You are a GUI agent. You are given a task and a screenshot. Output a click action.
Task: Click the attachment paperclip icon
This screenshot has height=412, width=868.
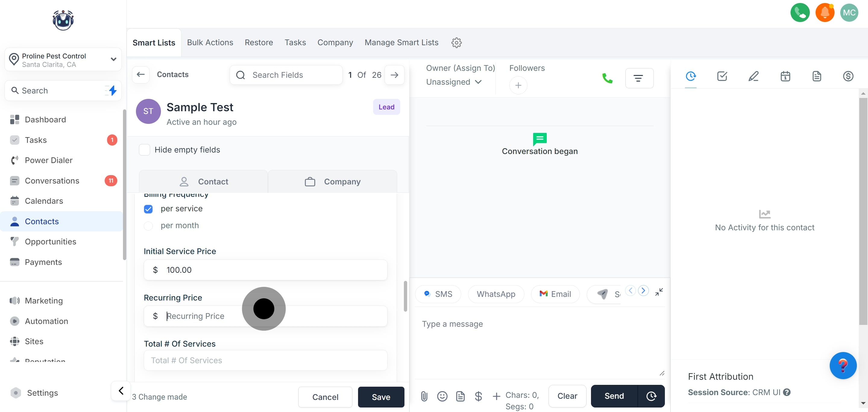click(424, 396)
